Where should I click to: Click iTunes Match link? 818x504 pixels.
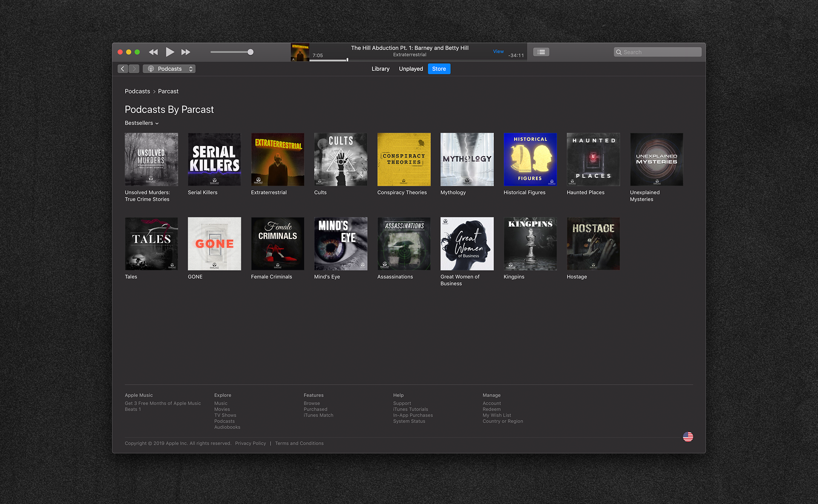coord(318,415)
